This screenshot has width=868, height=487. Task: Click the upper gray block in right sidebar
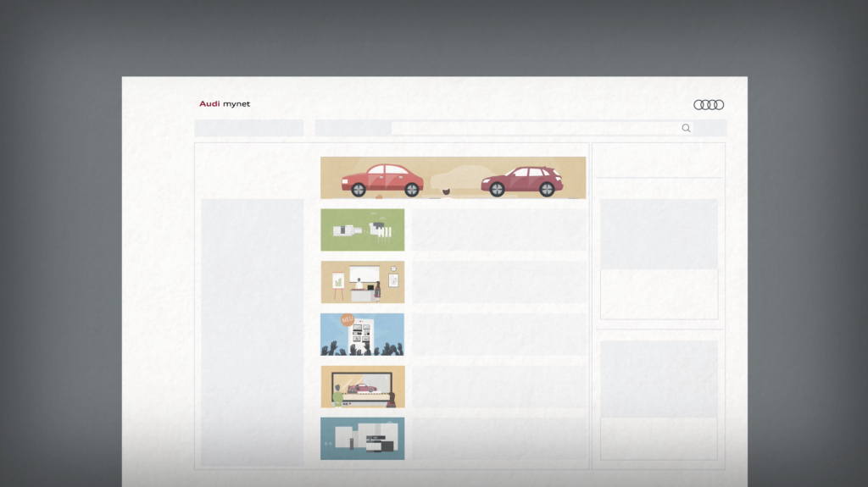659,235
